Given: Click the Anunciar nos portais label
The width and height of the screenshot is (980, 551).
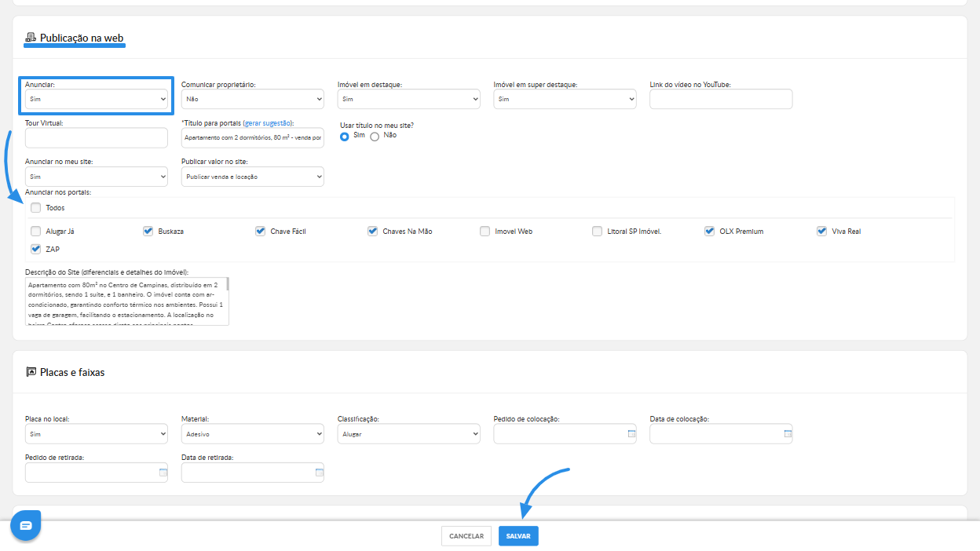Looking at the screenshot, I should coord(58,192).
